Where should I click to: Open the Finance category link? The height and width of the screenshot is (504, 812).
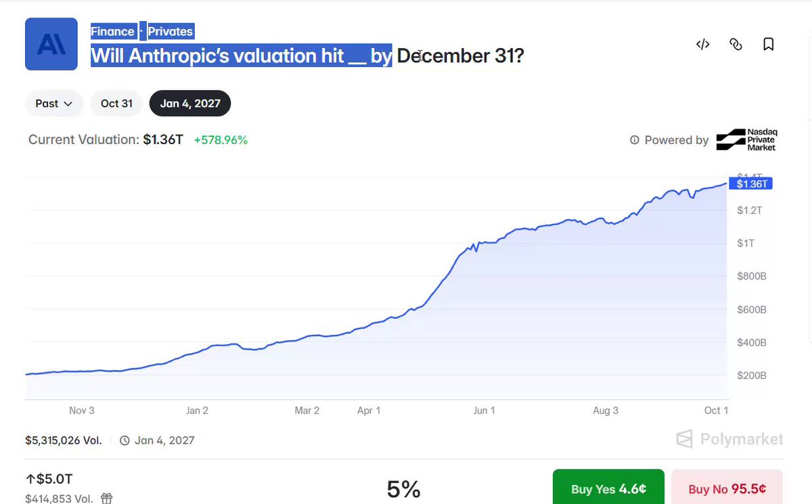[x=113, y=32]
